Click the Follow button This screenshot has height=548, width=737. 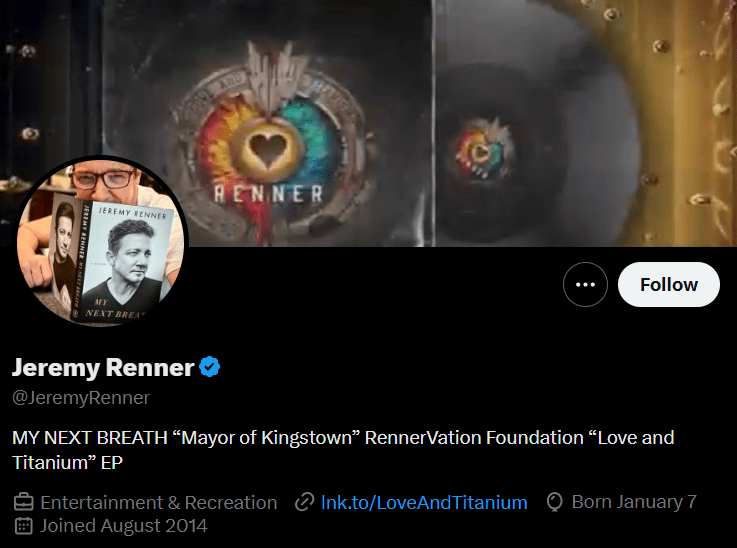click(x=668, y=285)
